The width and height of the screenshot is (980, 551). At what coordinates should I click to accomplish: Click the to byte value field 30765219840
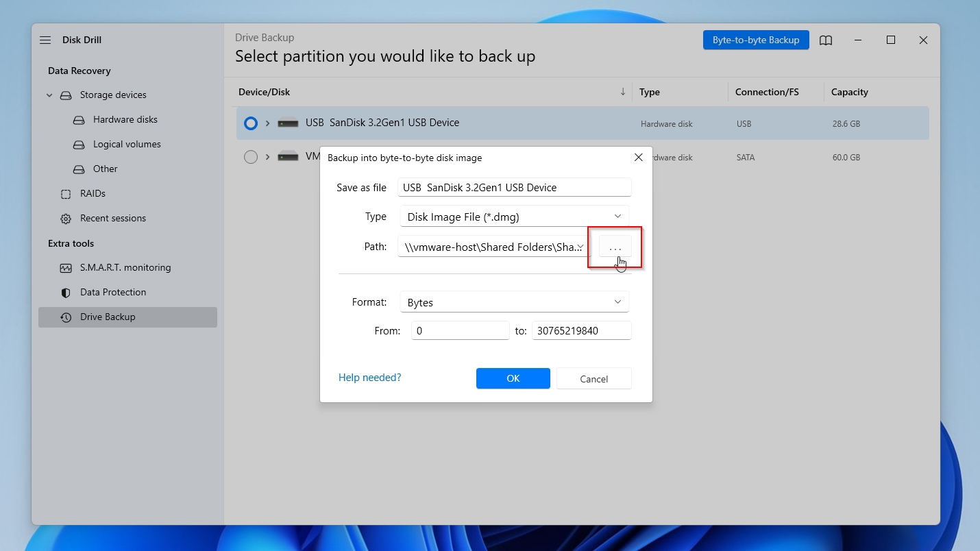tap(581, 330)
